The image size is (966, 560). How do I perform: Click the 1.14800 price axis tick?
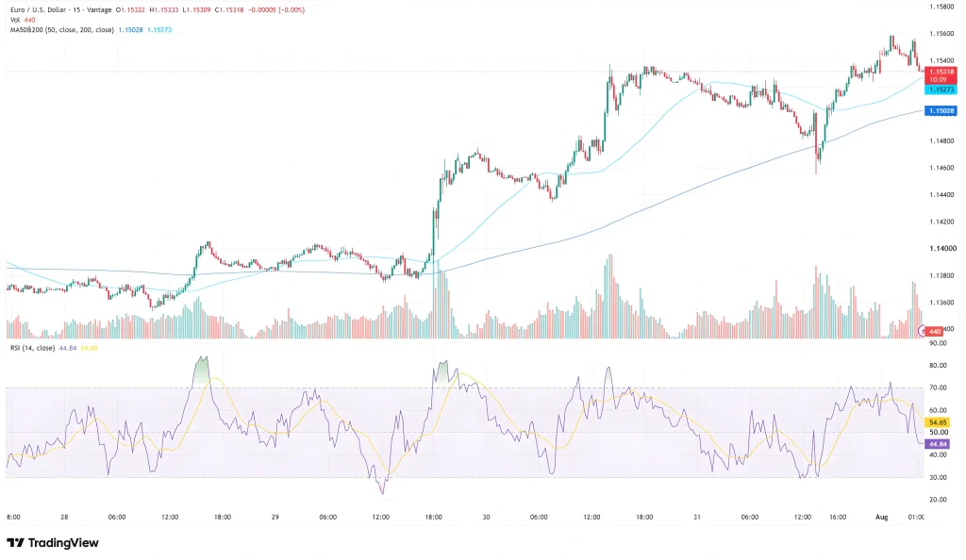pyautogui.click(x=942, y=140)
